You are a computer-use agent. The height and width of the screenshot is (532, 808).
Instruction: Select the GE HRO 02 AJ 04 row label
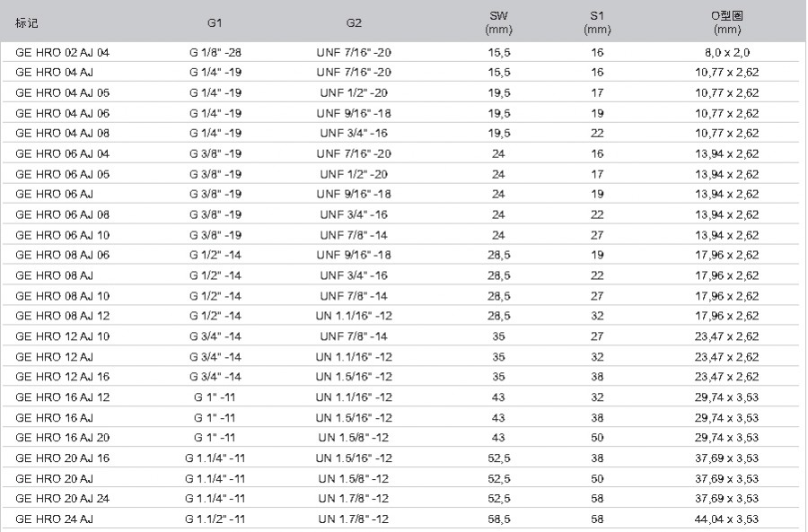(x=62, y=53)
